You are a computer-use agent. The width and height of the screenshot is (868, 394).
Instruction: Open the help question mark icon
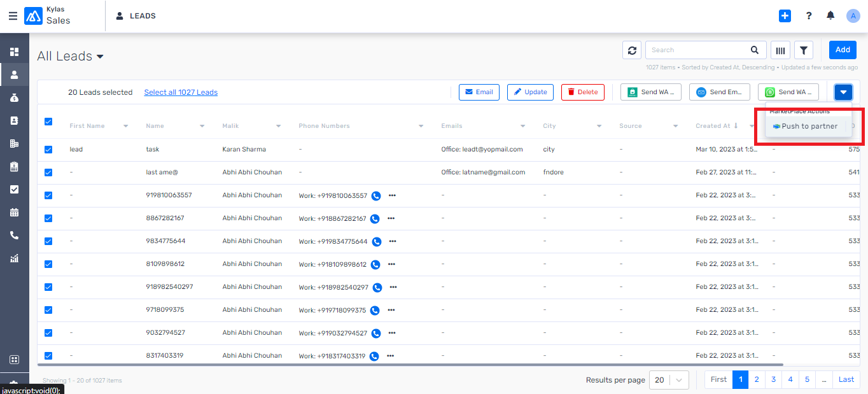click(809, 16)
